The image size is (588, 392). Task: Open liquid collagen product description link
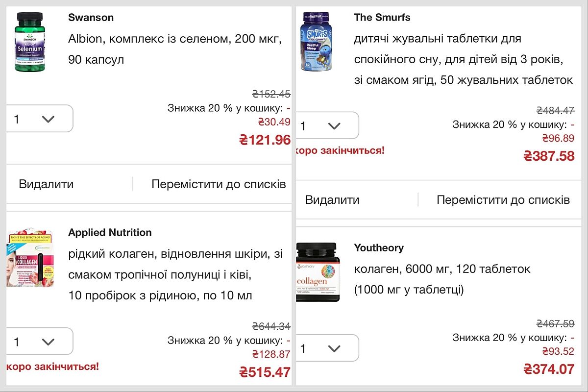coord(175,275)
